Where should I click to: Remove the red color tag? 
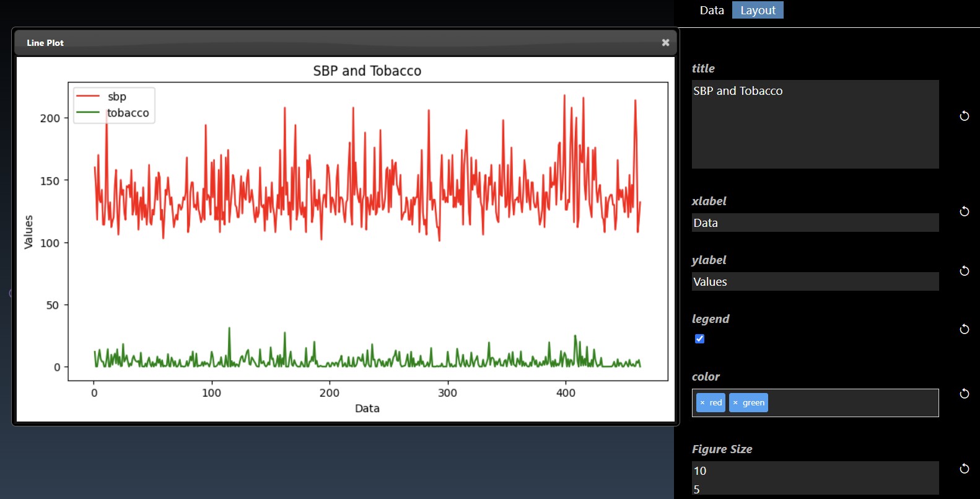pyautogui.click(x=702, y=403)
